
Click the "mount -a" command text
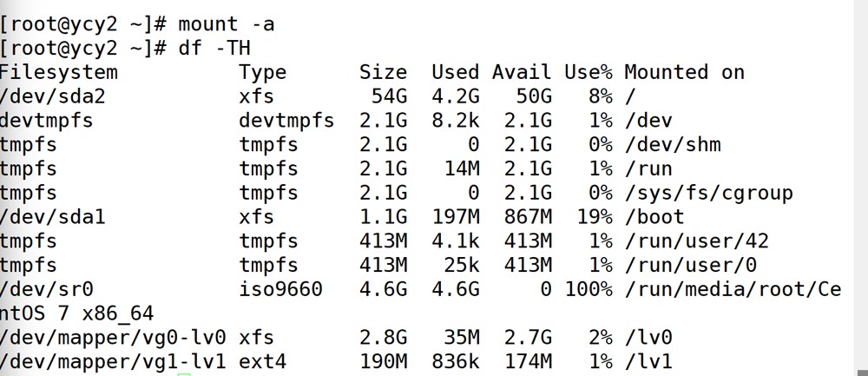click(226, 24)
